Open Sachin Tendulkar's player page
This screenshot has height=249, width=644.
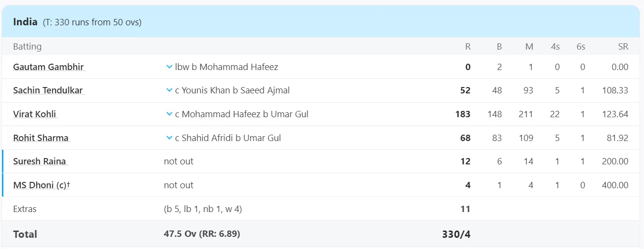(x=49, y=90)
